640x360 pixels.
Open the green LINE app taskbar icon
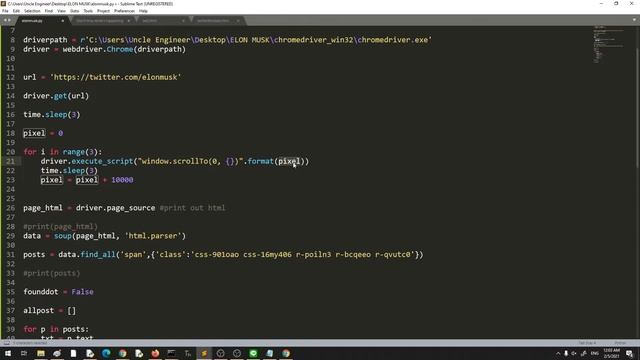(x=253, y=353)
